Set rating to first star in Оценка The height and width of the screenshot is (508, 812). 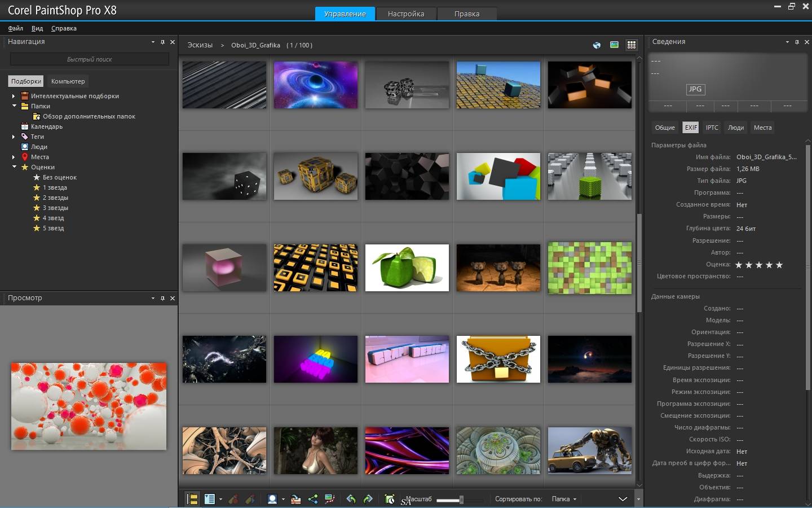click(x=739, y=265)
